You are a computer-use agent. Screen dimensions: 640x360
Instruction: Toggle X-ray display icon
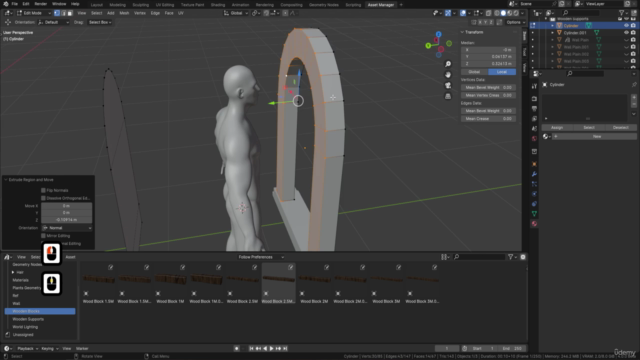(x=489, y=13)
